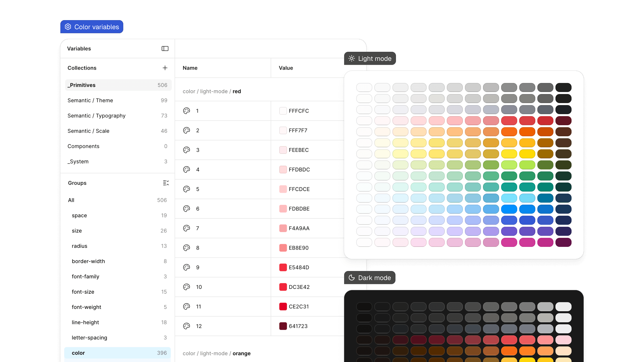Click the palette icon for red variable 5
This screenshot has width=644, height=362.
(x=187, y=189)
